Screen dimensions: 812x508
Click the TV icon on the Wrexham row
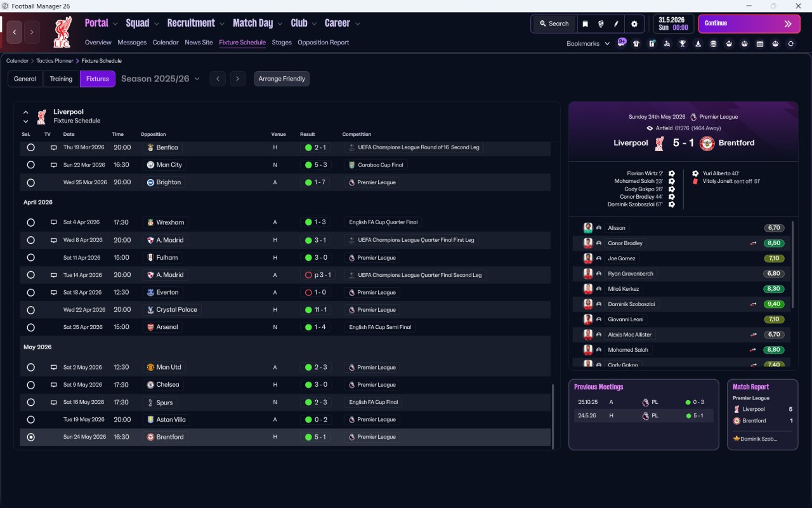coord(54,223)
